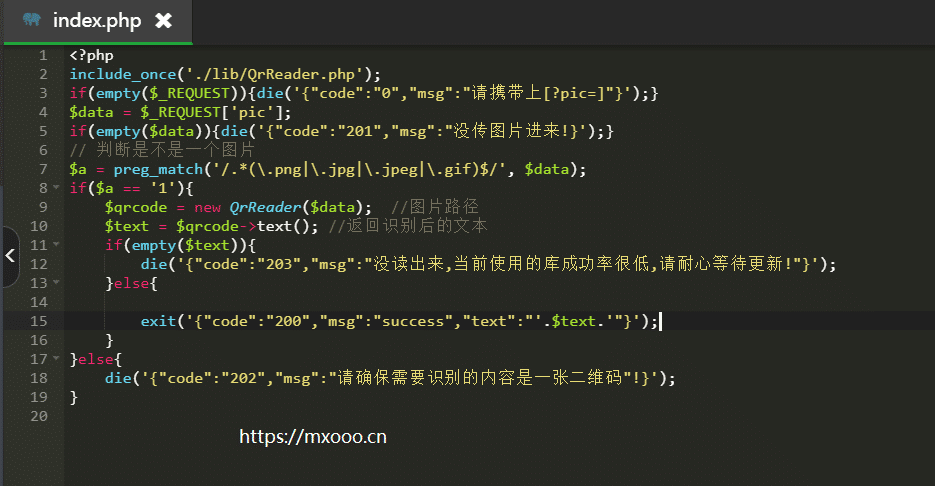
Task: Click the opening <?php tag
Action: pyautogui.click(x=91, y=55)
